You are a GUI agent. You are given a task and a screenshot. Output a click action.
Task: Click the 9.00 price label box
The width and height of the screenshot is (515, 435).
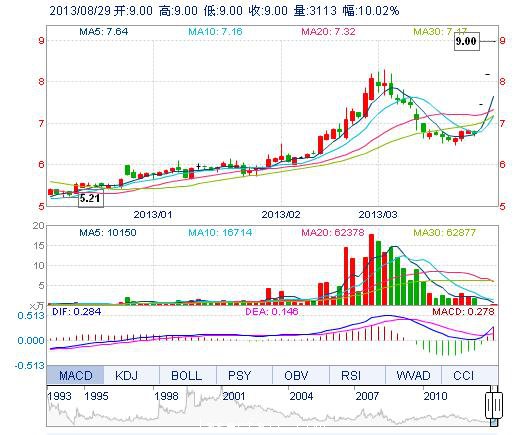(466, 41)
